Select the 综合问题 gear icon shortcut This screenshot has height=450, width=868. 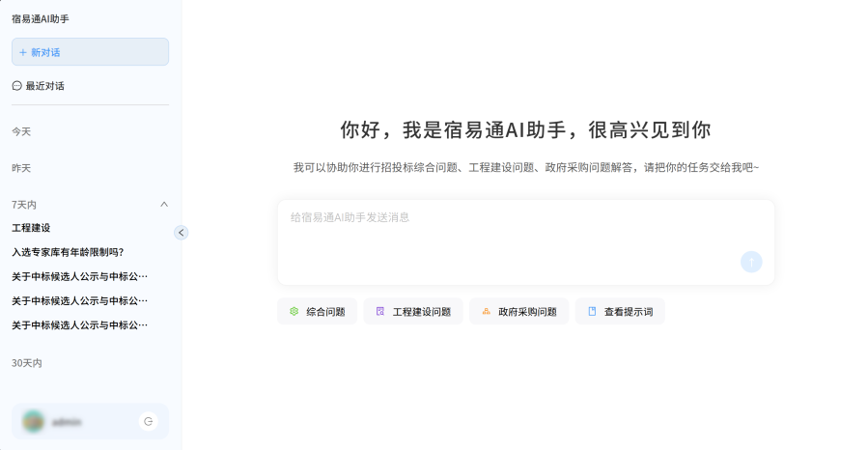coord(294,312)
